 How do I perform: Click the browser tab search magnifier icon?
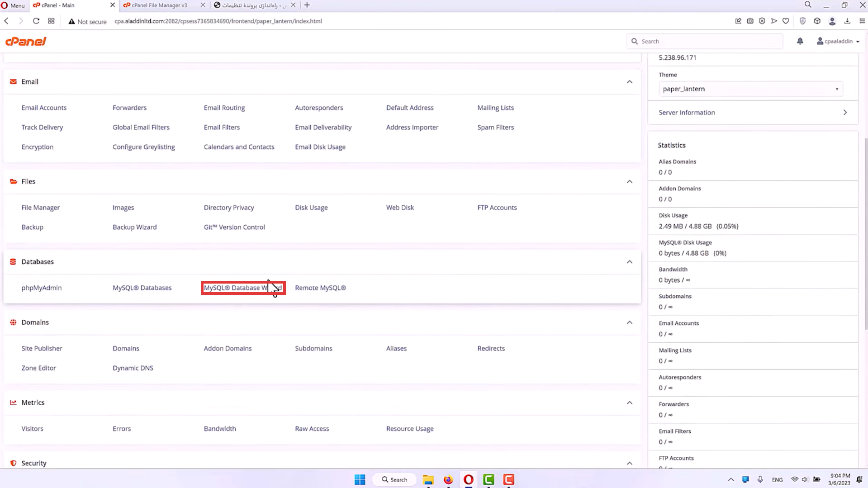(x=808, y=5)
